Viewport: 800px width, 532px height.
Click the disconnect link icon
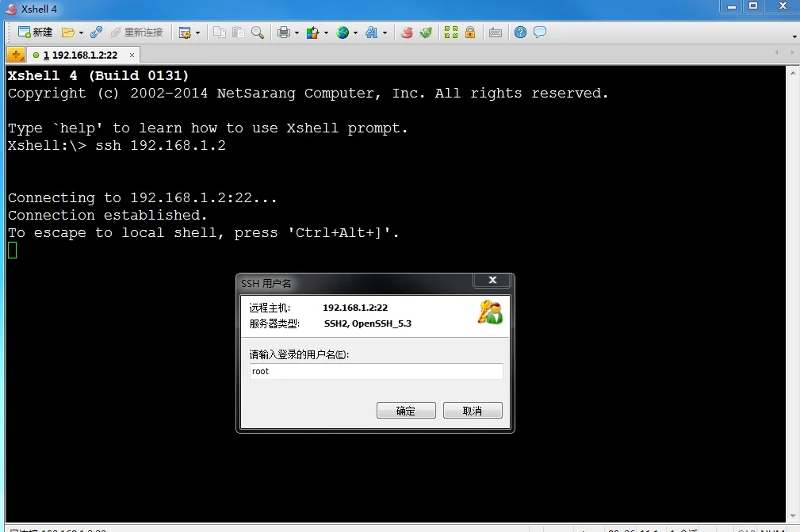(x=96, y=33)
